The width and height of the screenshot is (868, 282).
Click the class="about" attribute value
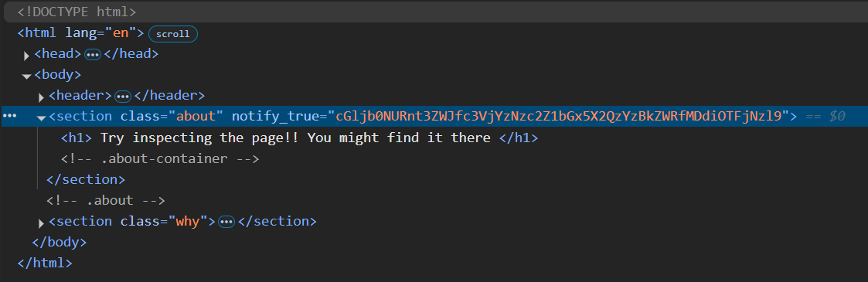tap(196, 116)
